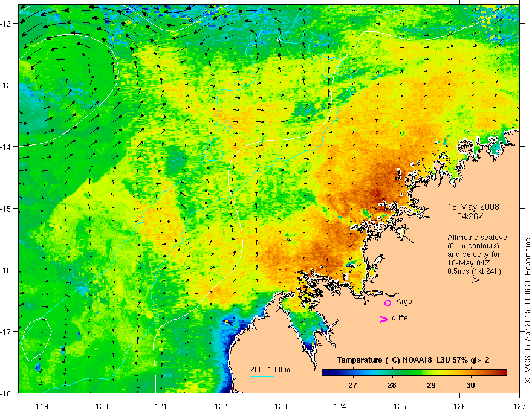532x411 pixels.
Task: Click longitude axis label 123
Action: 281,407
